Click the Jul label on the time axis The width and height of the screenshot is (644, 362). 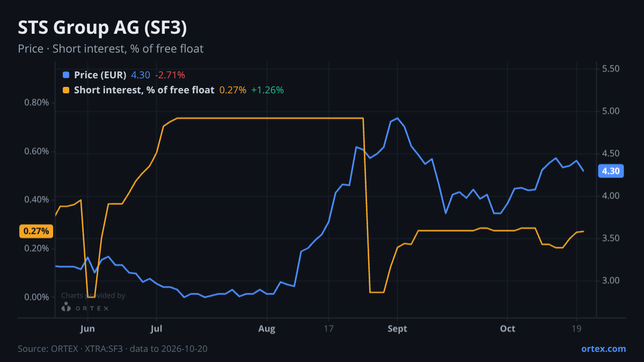point(156,328)
